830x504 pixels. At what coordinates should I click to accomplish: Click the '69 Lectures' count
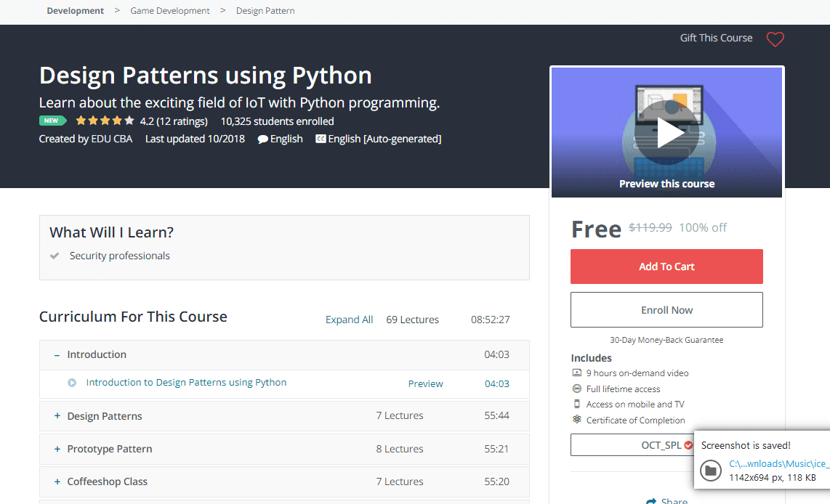tap(412, 320)
